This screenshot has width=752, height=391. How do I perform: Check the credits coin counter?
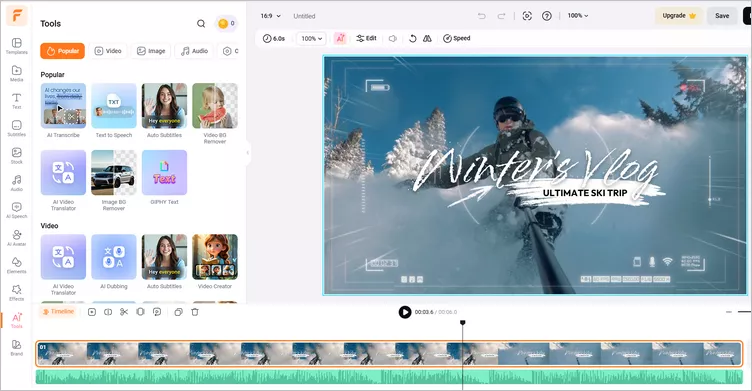[226, 23]
